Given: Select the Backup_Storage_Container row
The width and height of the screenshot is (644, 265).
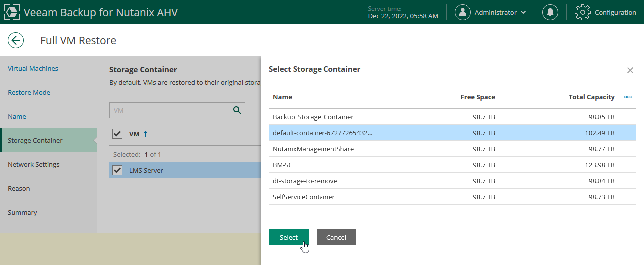Looking at the screenshot, I should (313, 117).
